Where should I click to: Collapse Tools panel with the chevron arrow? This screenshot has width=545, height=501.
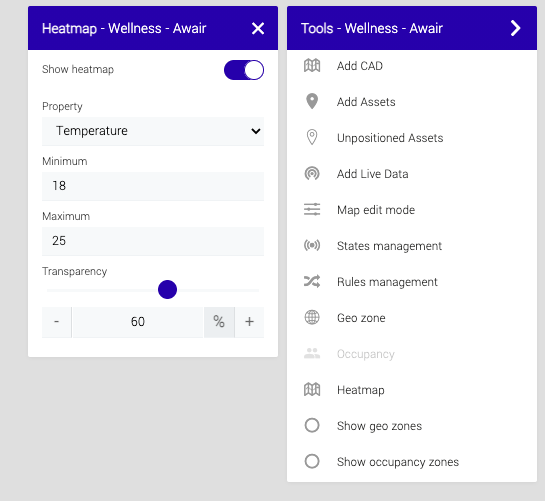pos(515,28)
